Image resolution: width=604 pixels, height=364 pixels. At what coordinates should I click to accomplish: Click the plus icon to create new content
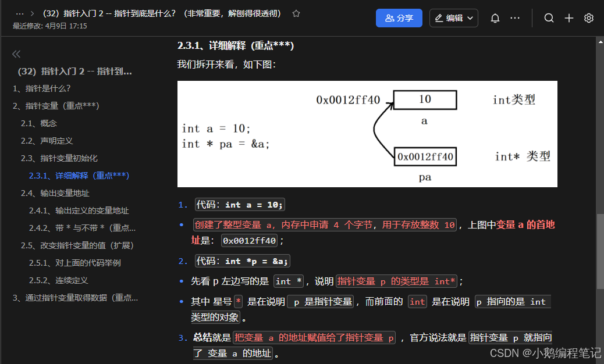(x=569, y=18)
